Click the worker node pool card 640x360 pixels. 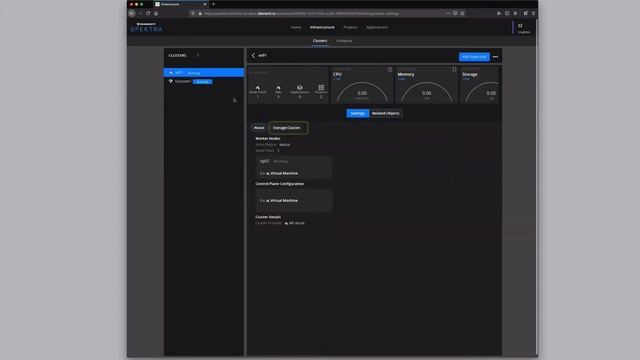click(x=294, y=167)
